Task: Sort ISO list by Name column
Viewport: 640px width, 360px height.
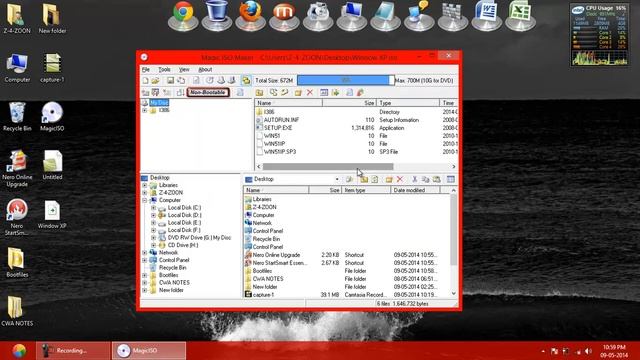Action: [289, 103]
